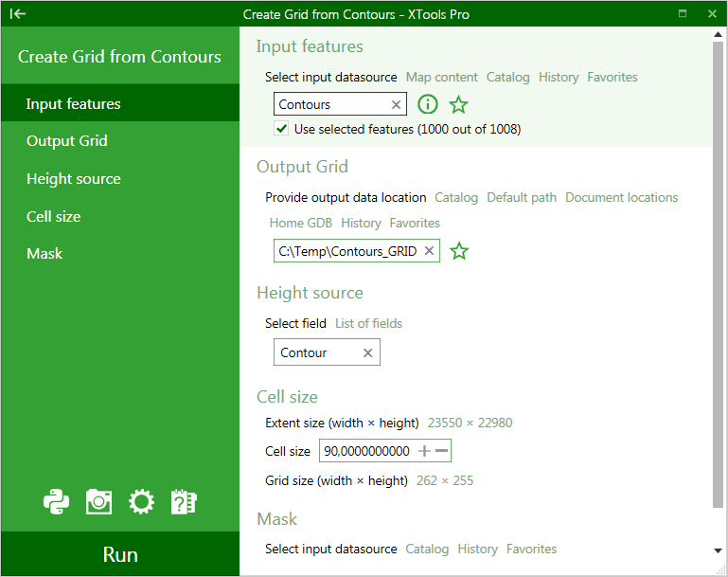Click grid size value 262 × 255
This screenshot has height=577, width=728.
pos(445,480)
